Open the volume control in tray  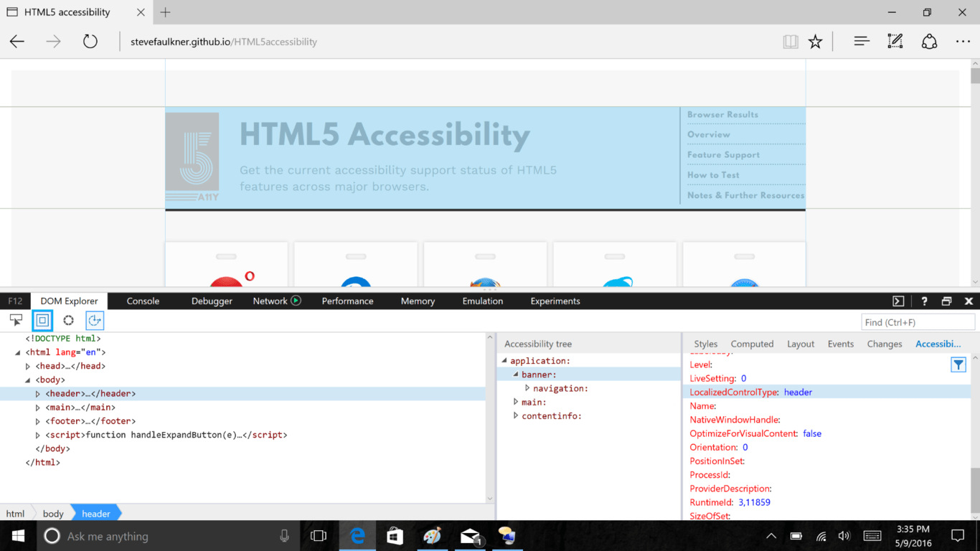pos(844,536)
